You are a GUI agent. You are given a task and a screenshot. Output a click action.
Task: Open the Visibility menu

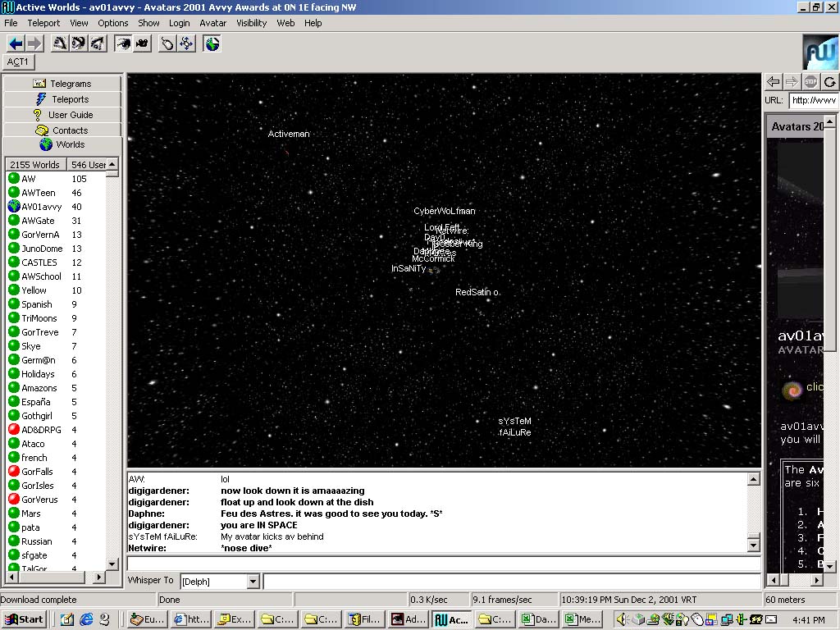251,23
